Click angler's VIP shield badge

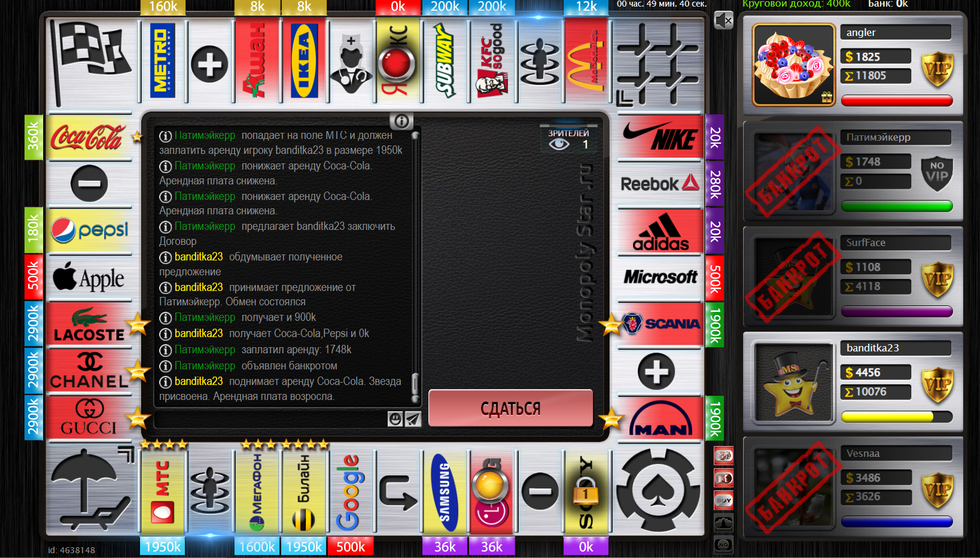[x=937, y=69]
